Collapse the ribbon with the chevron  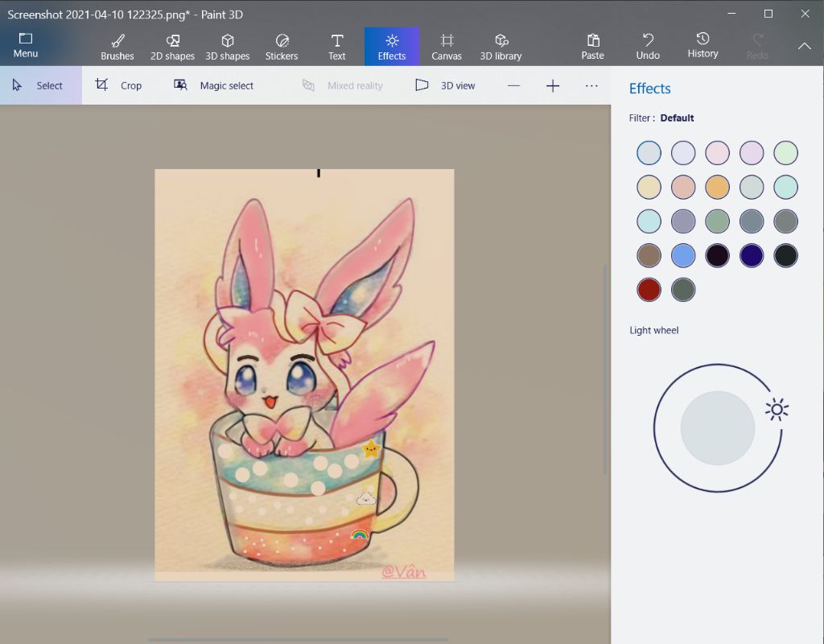(x=805, y=46)
